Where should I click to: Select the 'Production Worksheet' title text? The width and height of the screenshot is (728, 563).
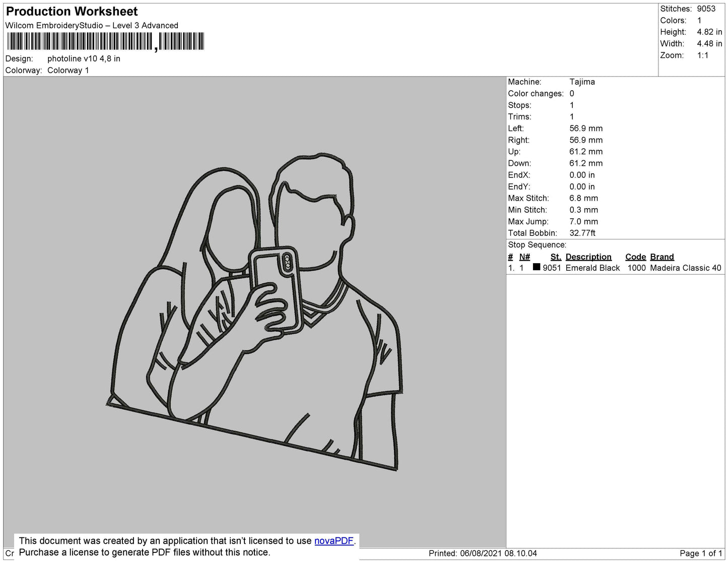click(72, 11)
